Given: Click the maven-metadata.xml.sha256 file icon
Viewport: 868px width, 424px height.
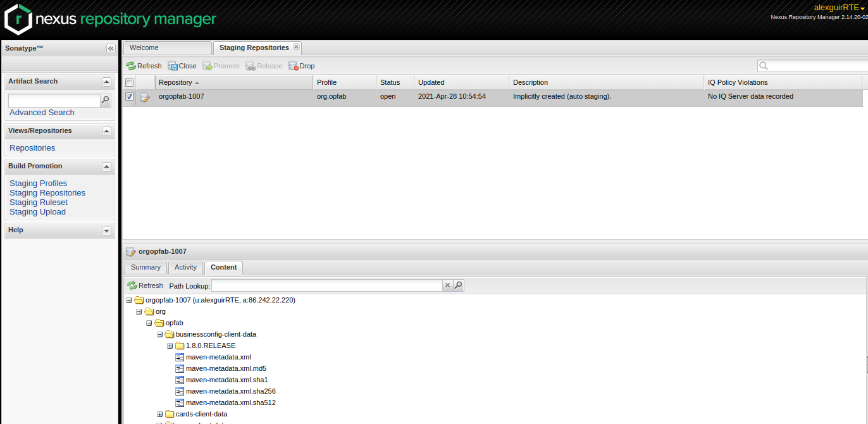Looking at the screenshot, I should point(180,391).
